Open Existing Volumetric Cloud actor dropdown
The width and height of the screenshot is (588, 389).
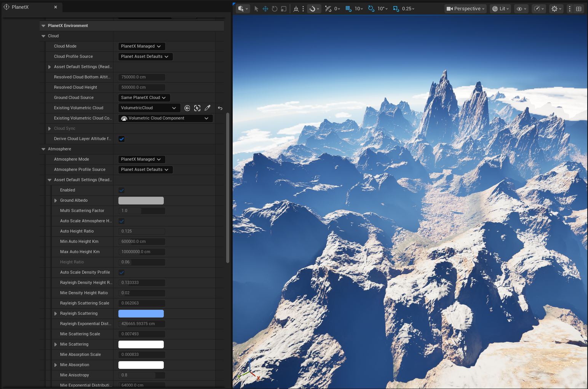click(149, 108)
